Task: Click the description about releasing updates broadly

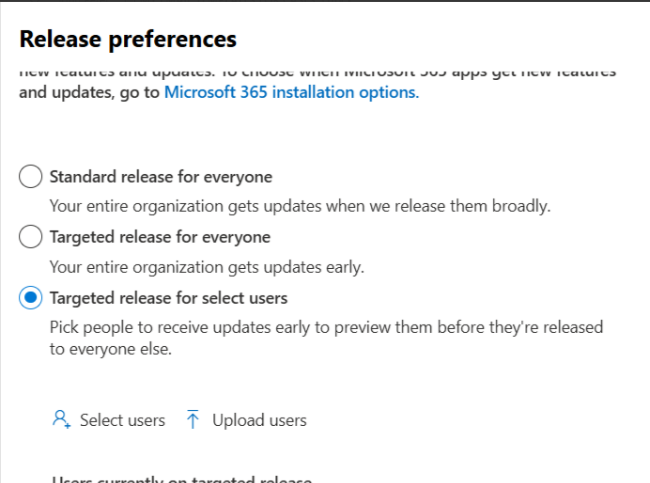Action: (x=300, y=207)
